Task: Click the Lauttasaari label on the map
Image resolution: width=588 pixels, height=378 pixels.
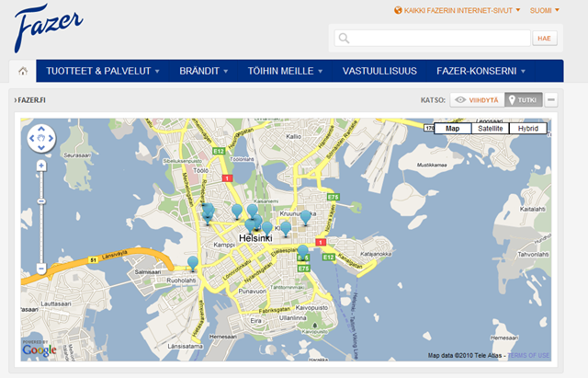Action: coord(55,304)
